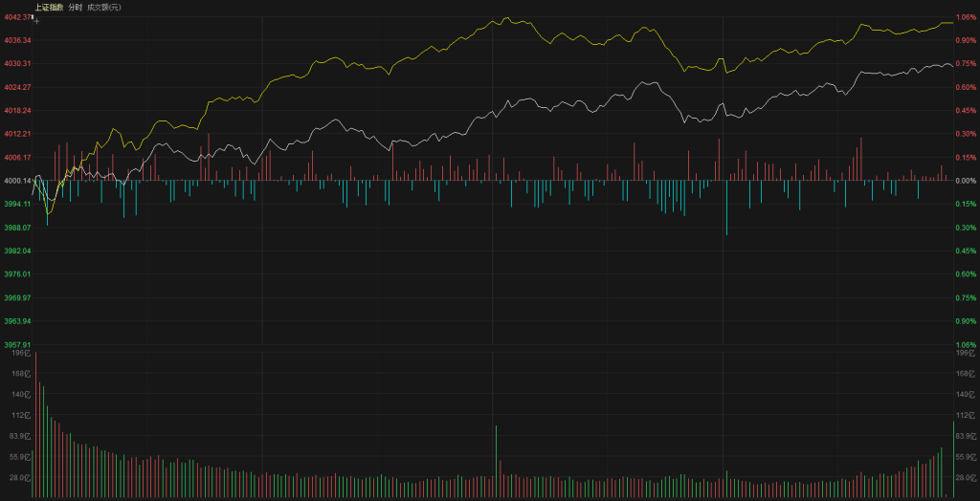Click the 4024.27 price axis label

[17, 87]
